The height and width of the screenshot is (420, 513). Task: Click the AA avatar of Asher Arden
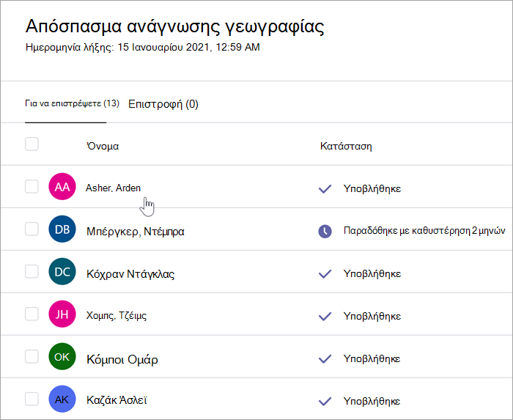62,186
